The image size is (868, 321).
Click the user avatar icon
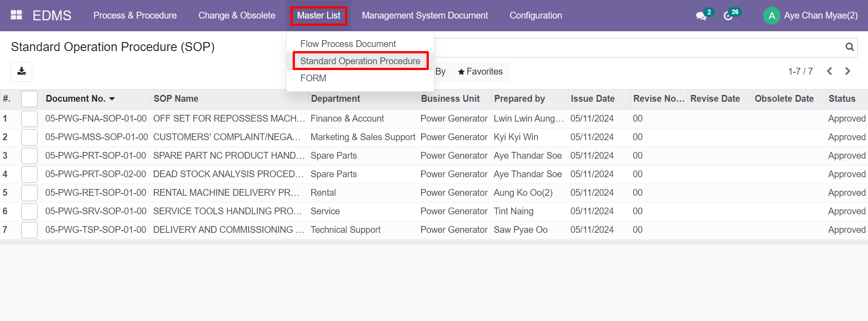(x=772, y=15)
